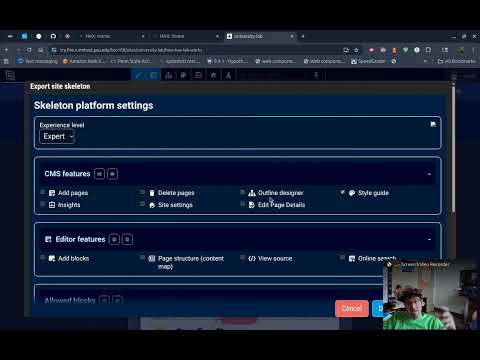Screen dimensions: 480x360
Task: Click the first small button beside CMS features
Action: point(99,174)
